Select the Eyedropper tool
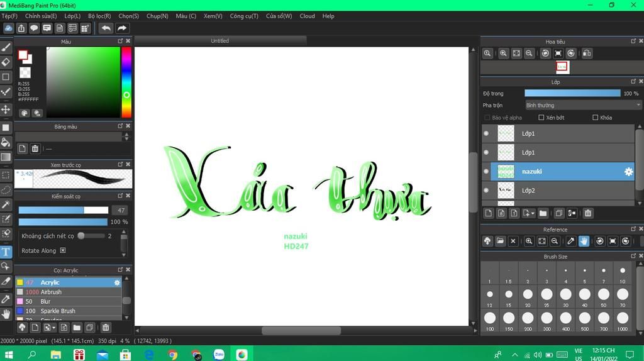Viewport: 644px width, 361px height. click(6, 299)
